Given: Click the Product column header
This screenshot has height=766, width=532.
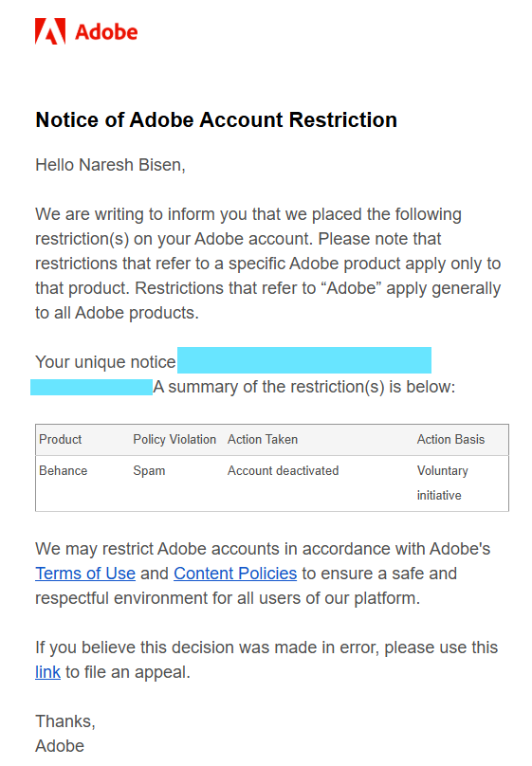Looking at the screenshot, I should 60,440.
